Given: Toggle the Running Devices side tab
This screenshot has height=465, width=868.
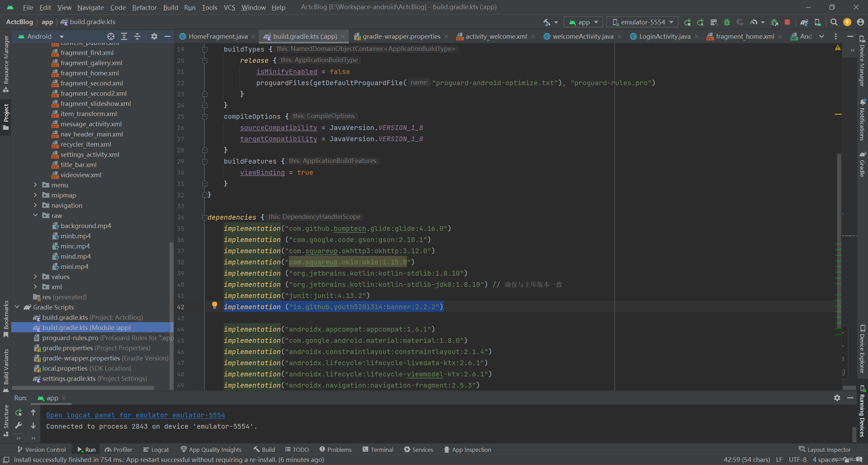Looking at the screenshot, I should point(862,411).
